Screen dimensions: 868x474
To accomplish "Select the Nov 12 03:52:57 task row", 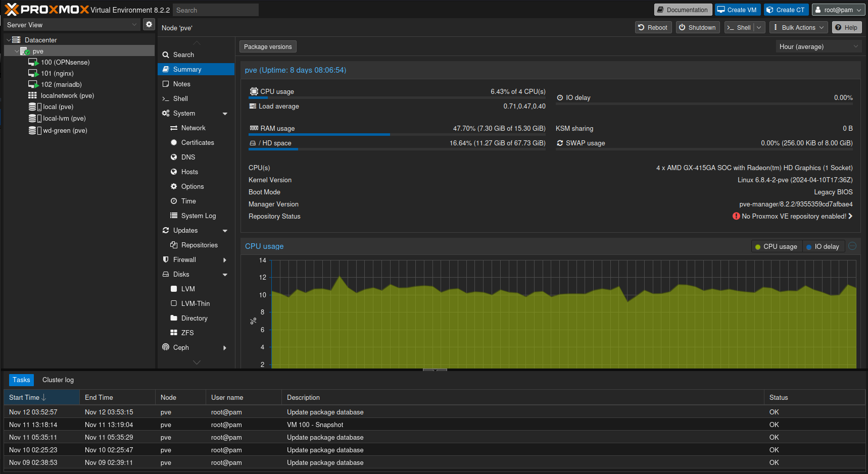I will pos(435,412).
